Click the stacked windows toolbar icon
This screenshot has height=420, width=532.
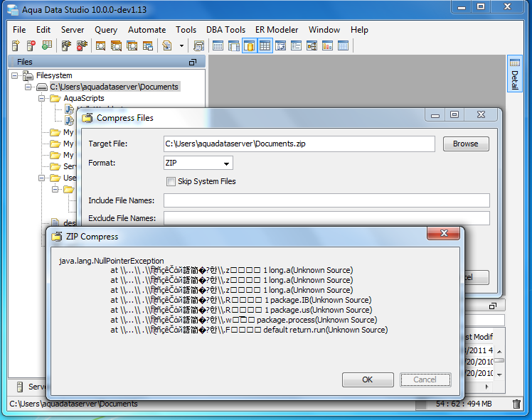(148, 45)
